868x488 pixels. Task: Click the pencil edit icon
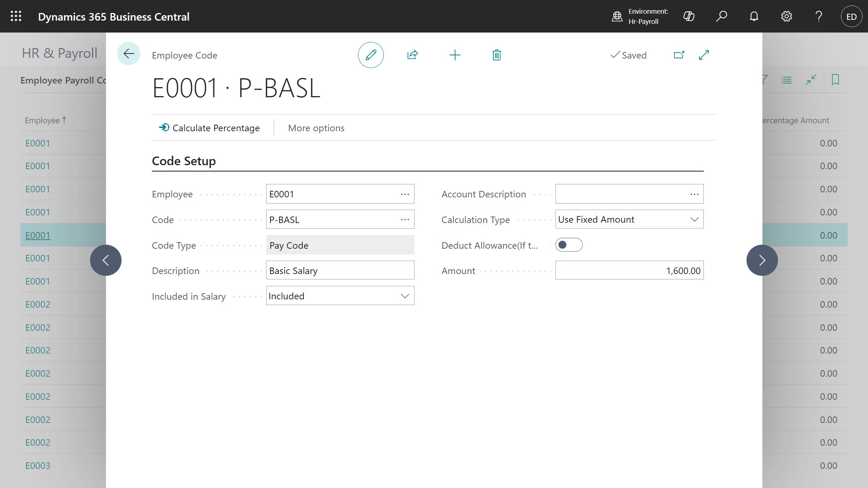371,55
